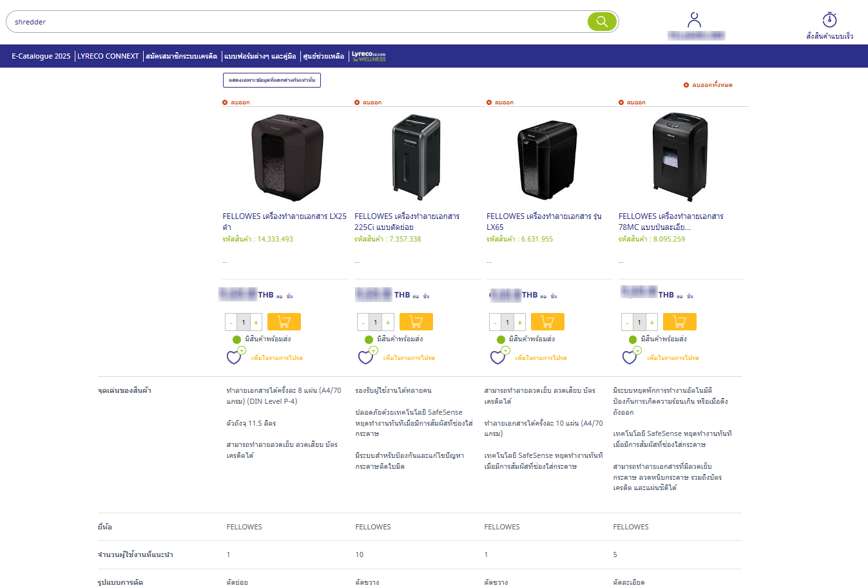
Task: Add LX25 to favorites heart icon
Action: (x=235, y=356)
